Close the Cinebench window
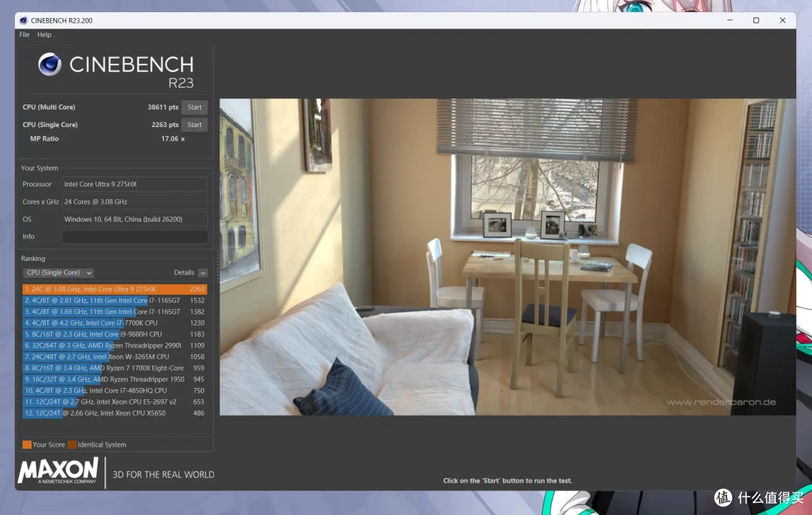Image resolution: width=812 pixels, height=515 pixels. click(783, 20)
